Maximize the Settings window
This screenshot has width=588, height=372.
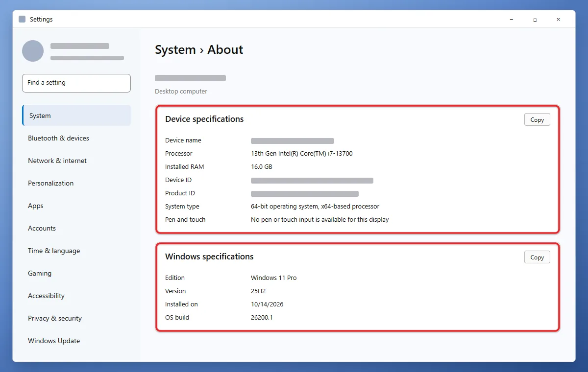click(535, 20)
